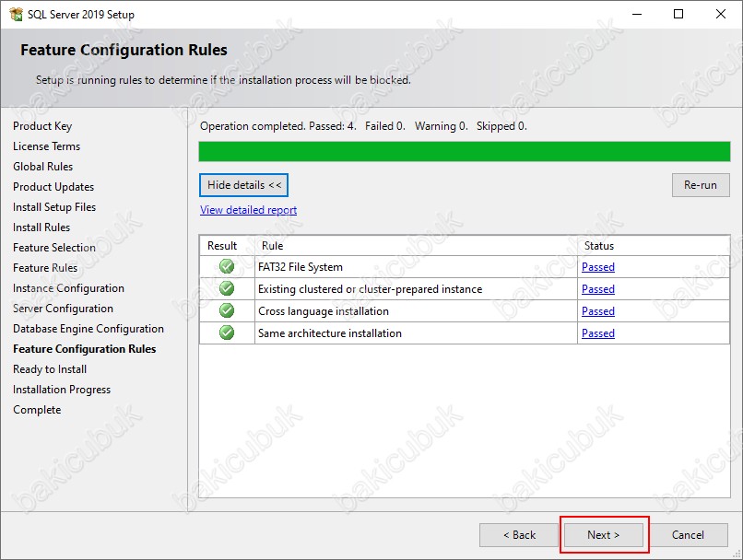The image size is (743, 560).
Task: Go back to the previous setup page
Action: click(519, 535)
